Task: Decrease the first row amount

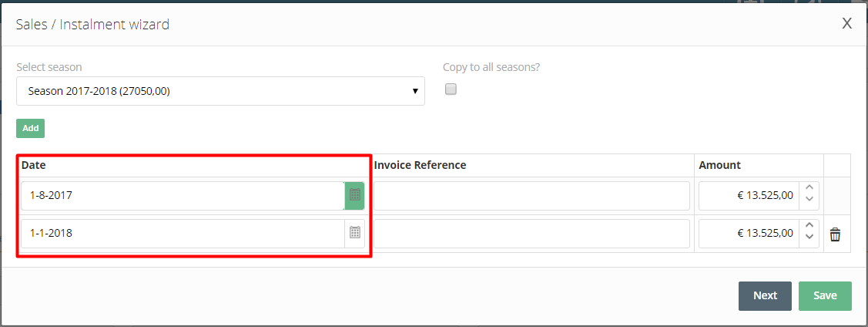Action: point(809,201)
